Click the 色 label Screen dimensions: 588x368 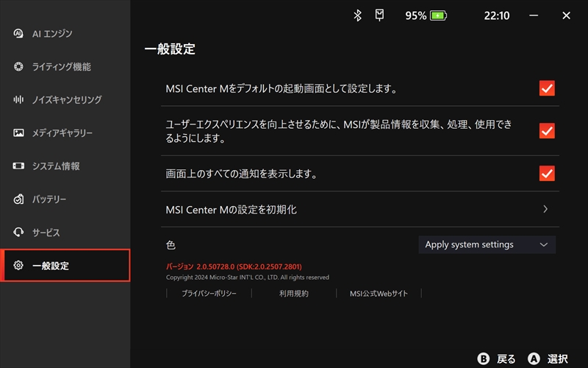[x=171, y=245]
